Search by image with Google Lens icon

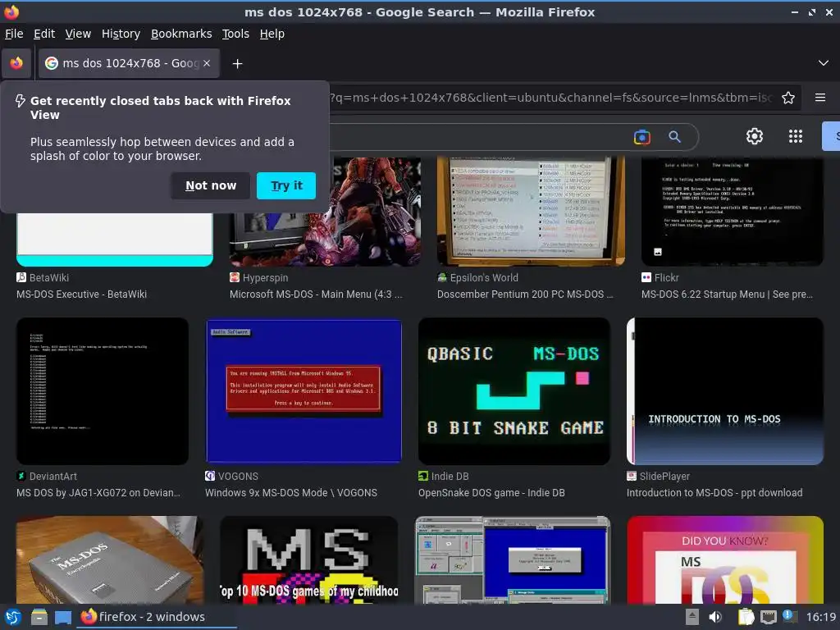[641, 137]
